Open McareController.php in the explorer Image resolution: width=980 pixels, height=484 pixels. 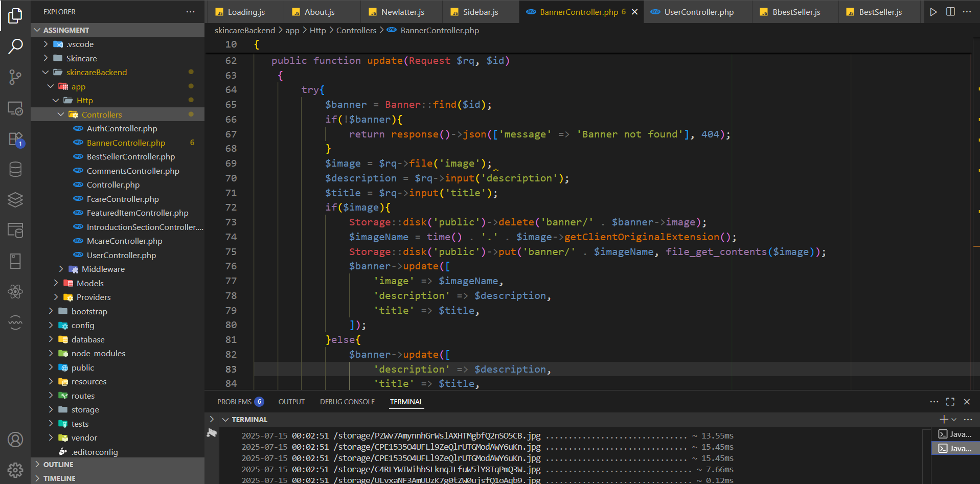coord(118,241)
